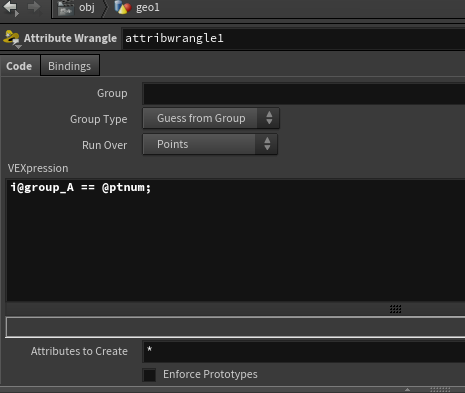This screenshot has height=393, width=465.
Task: Click into the Group input field
Action: [304, 94]
